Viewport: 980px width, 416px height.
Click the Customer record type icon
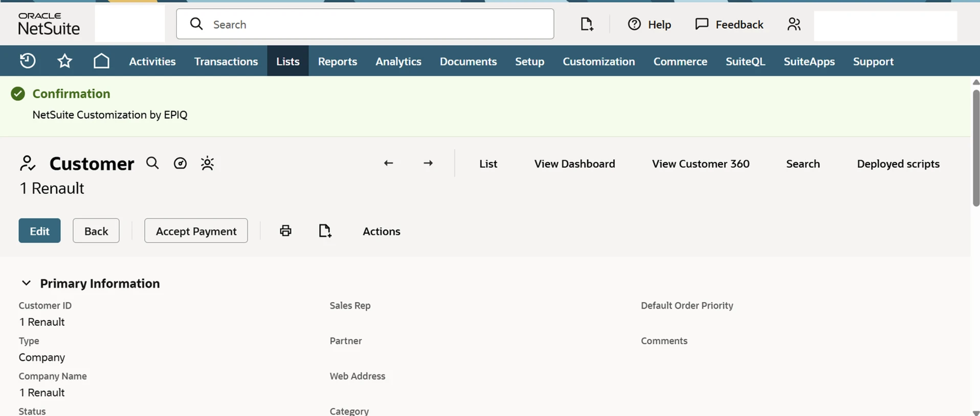point(28,163)
